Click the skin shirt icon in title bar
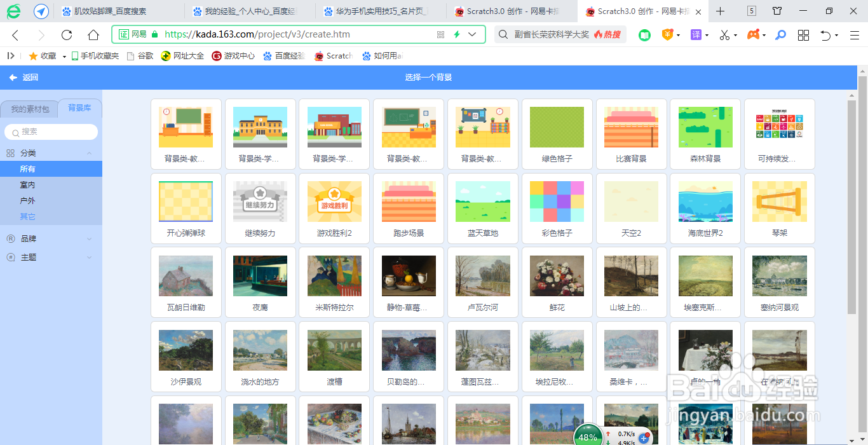This screenshot has height=445, width=868. point(777,11)
